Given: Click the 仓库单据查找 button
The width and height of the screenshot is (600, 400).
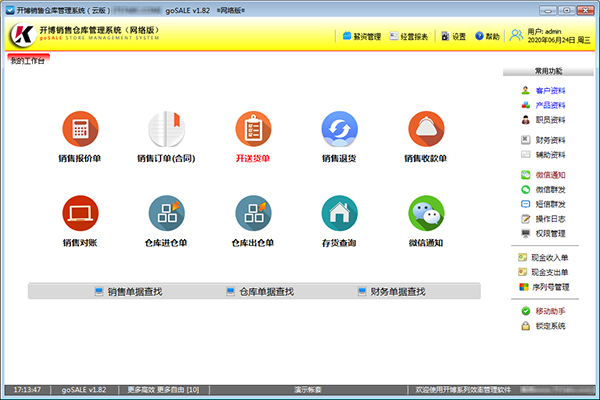Looking at the screenshot, I should click(x=261, y=292).
